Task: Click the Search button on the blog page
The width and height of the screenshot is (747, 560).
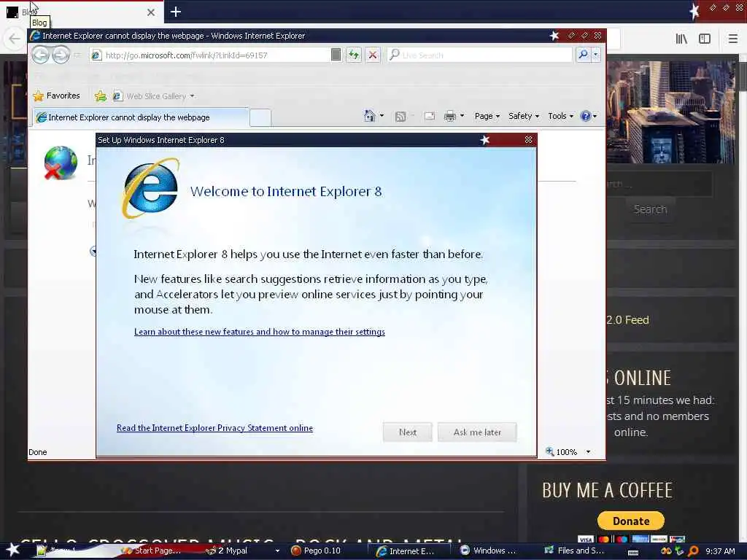Action: click(650, 209)
